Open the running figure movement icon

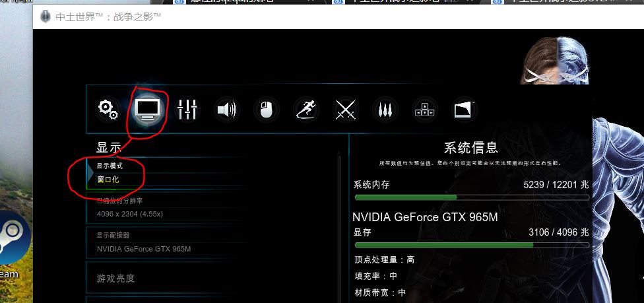coord(306,110)
